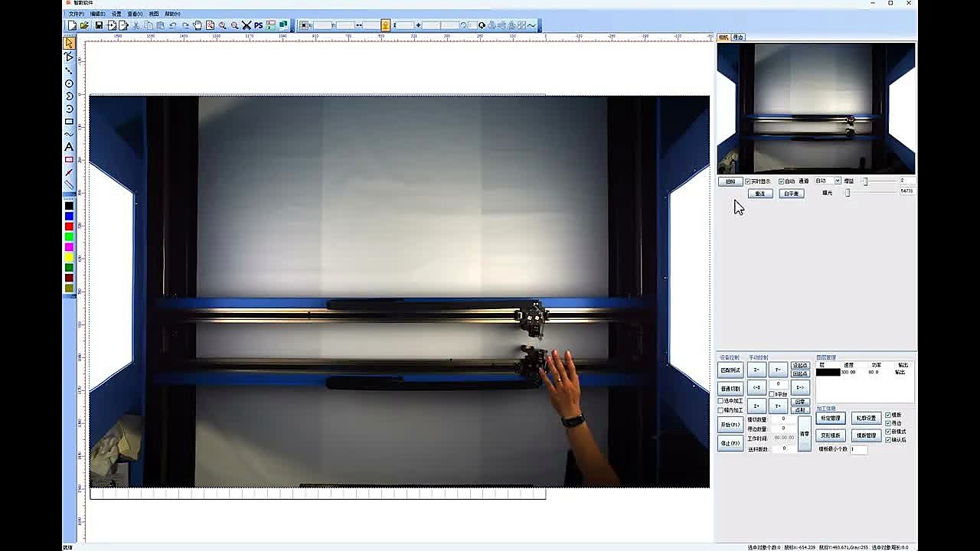
Task: Pick the red color swatch
Action: click(x=69, y=227)
